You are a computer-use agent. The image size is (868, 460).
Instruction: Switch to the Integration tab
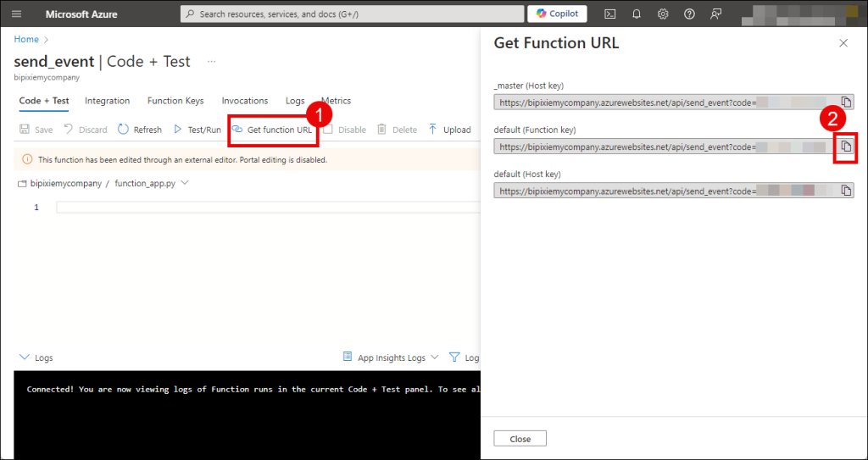pyautogui.click(x=108, y=101)
